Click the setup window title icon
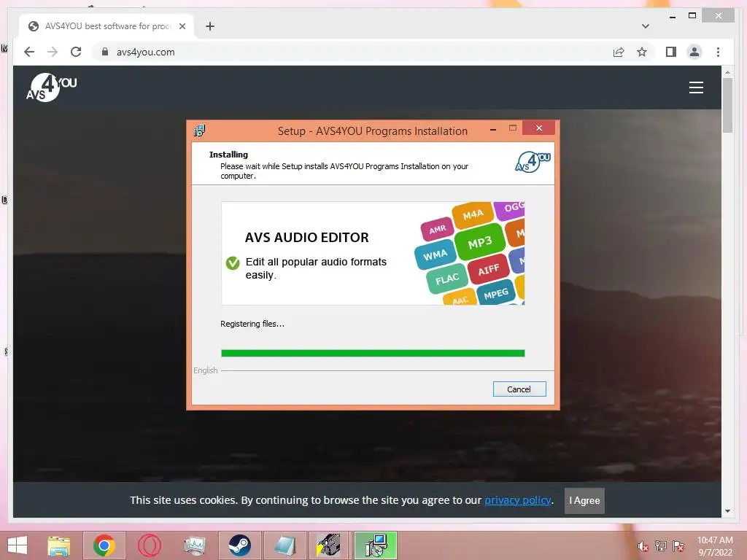Viewport: 747px width, 560px height. 199,131
